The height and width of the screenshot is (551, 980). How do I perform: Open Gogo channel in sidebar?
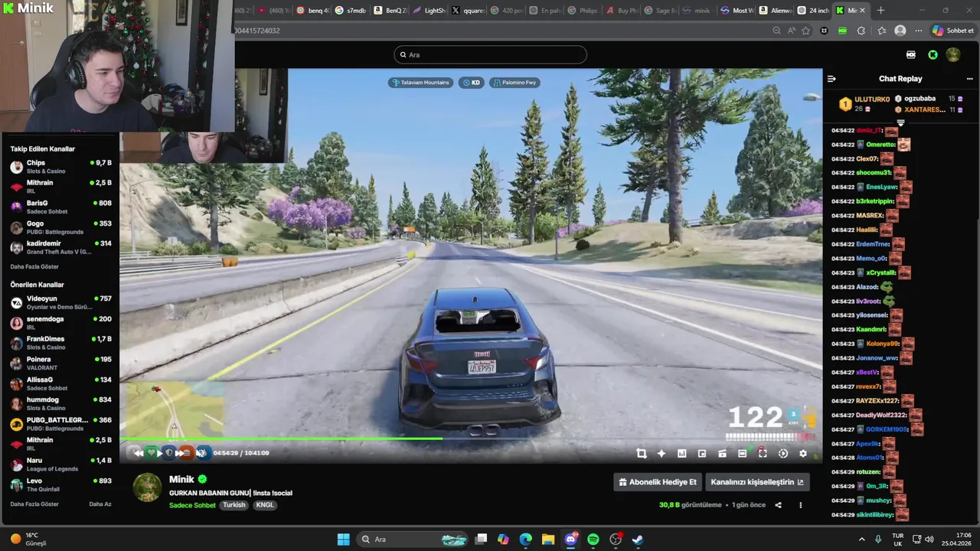60,227
